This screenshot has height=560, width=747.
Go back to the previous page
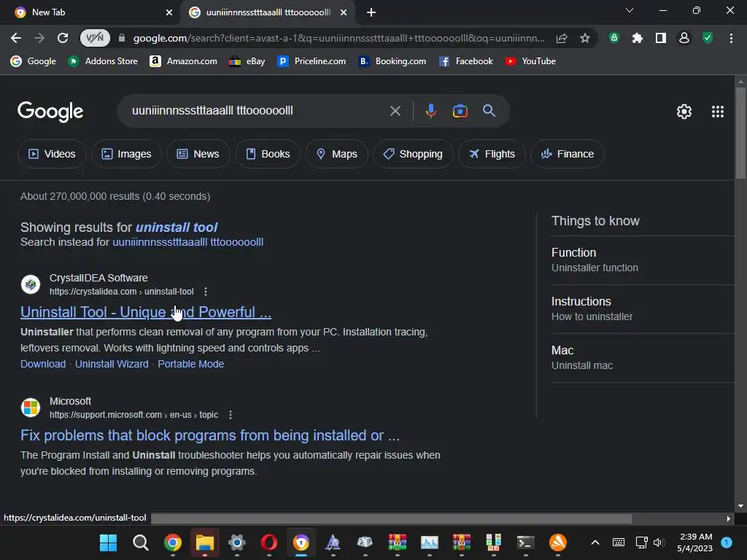click(16, 38)
